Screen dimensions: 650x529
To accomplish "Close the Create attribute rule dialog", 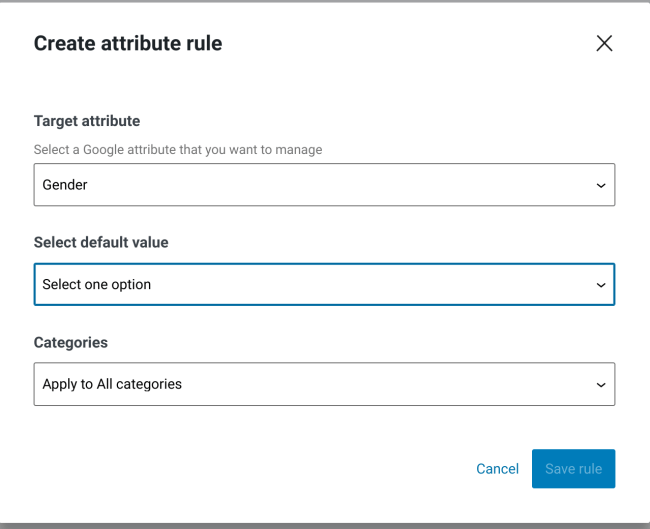I will coord(604,43).
